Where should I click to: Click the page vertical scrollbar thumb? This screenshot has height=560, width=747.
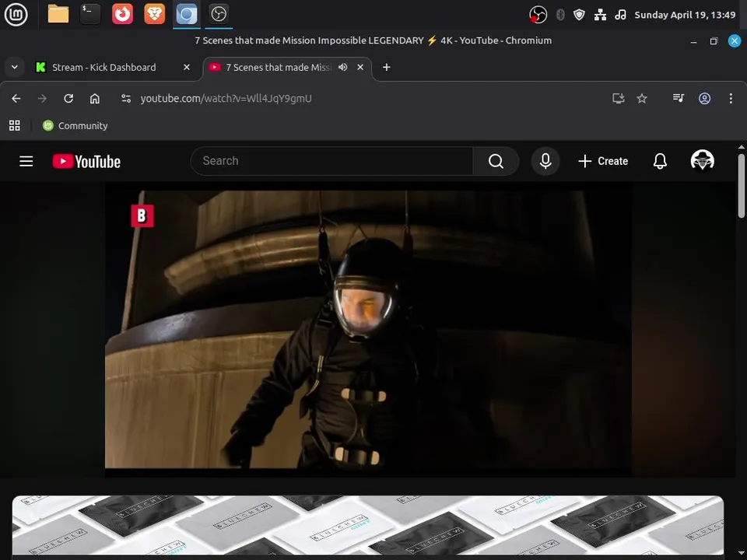tap(742, 186)
